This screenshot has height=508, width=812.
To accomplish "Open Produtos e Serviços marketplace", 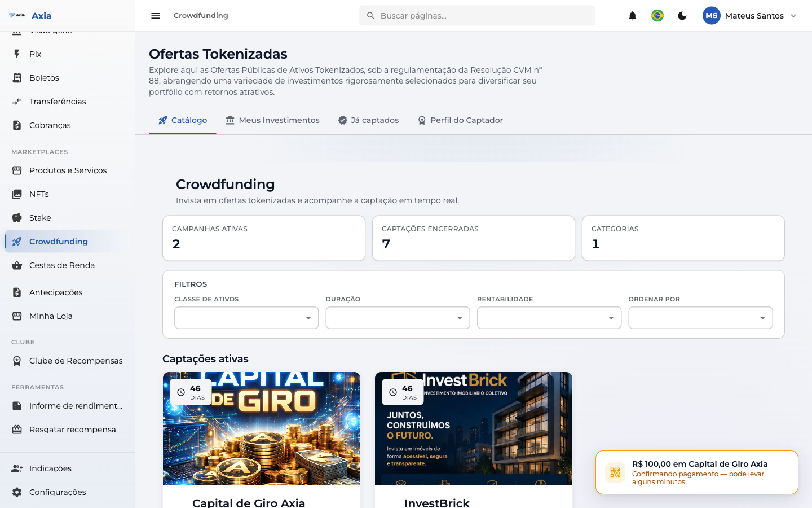I will tap(68, 170).
